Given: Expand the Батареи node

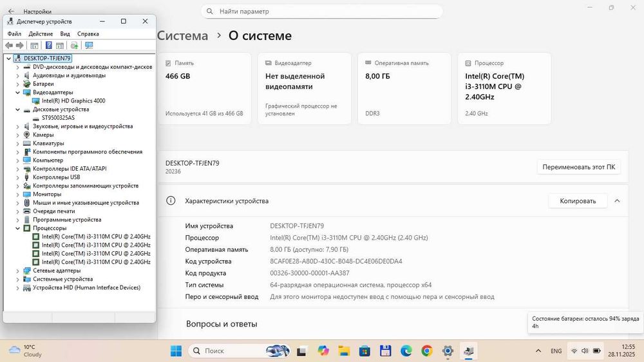Looking at the screenshot, I should coord(17,84).
